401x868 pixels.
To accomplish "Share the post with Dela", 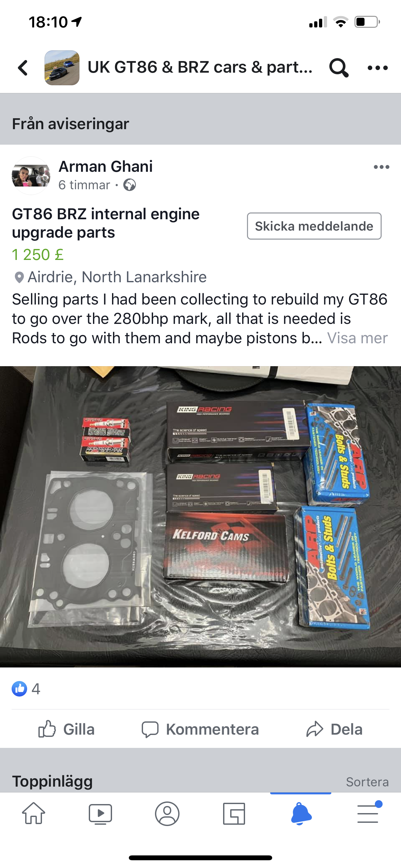I will tap(334, 729).
